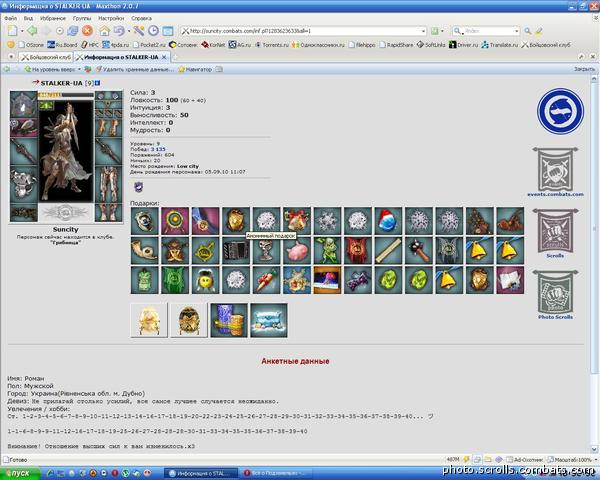Switch to the first 'Бойцовский клуб' tab
The height and width of the screenshot is (480, 600).
(46, 57)
